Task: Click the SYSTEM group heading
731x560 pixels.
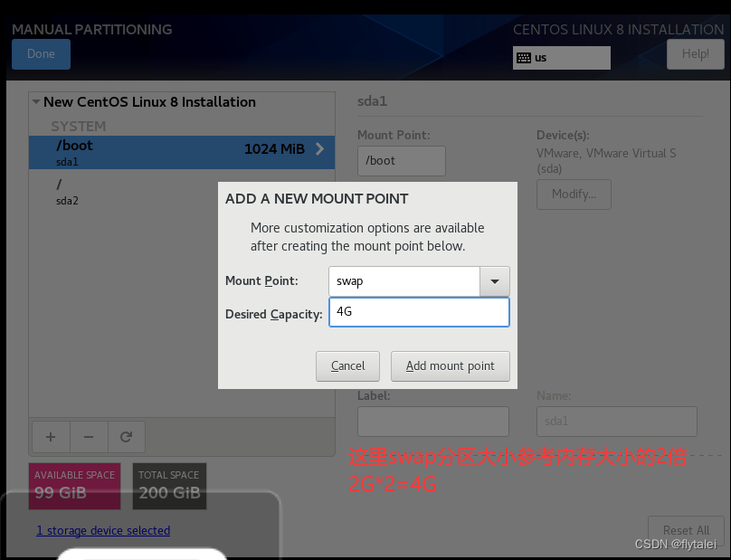Action: tap(79, 127)
